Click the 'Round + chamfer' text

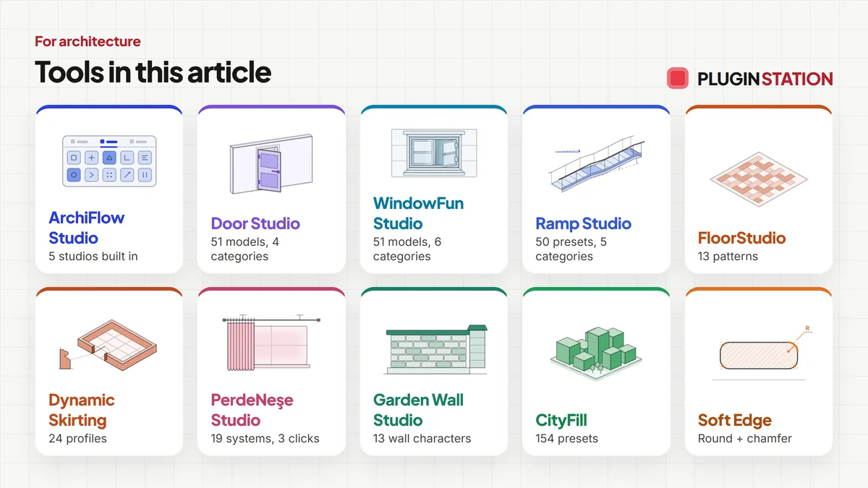click(x=744, y=438)
